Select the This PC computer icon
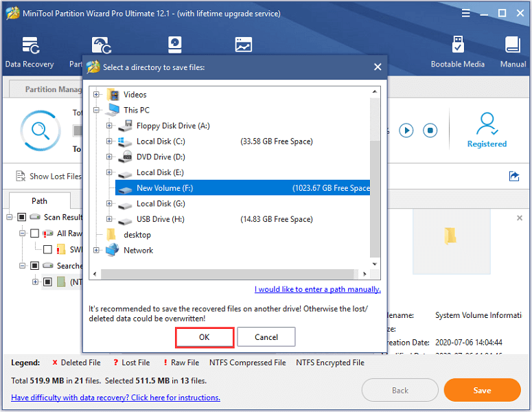 pyautogui.click(x=113, y=110)
